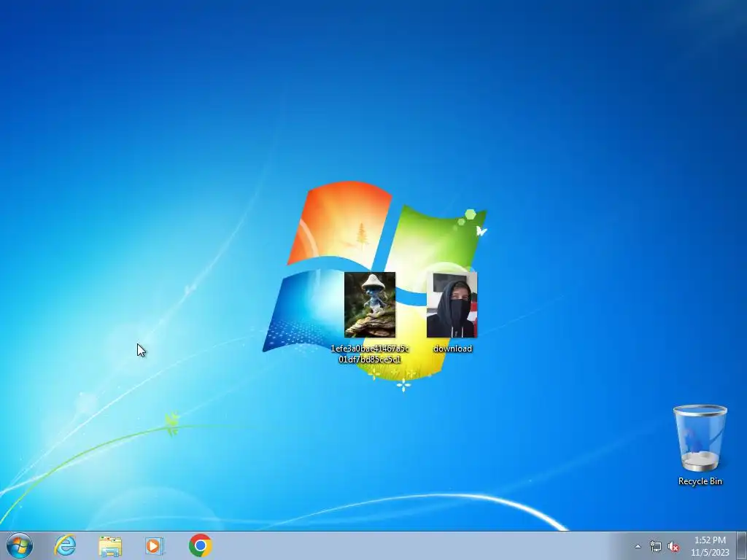Open the network status tray icon

tap(656, 547)
